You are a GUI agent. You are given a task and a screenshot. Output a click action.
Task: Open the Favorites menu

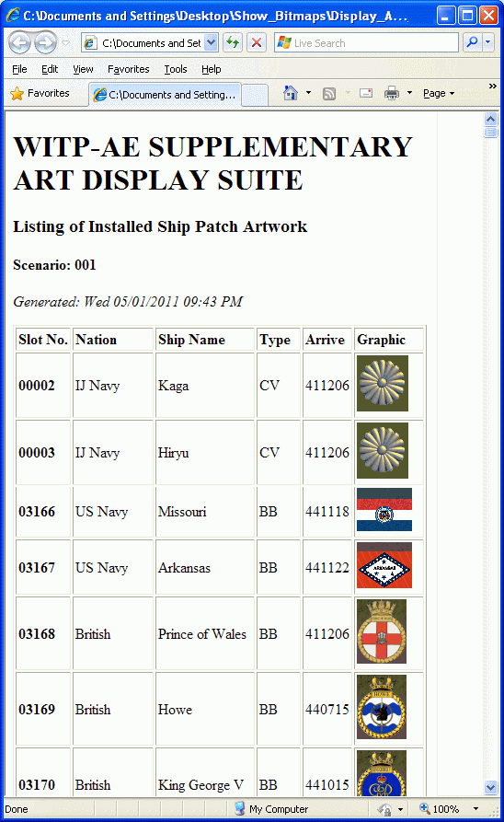[129, 69]
